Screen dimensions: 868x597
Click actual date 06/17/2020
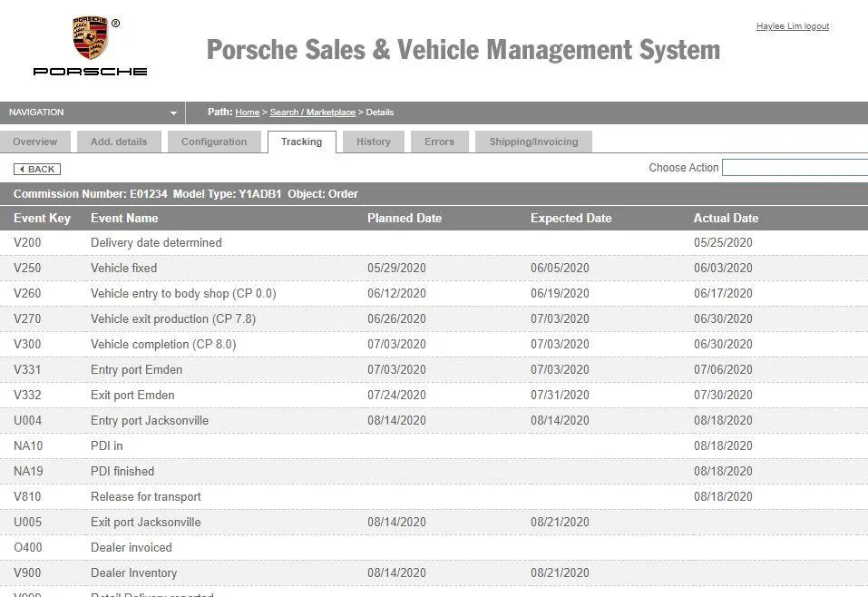(x=723, y=294)
